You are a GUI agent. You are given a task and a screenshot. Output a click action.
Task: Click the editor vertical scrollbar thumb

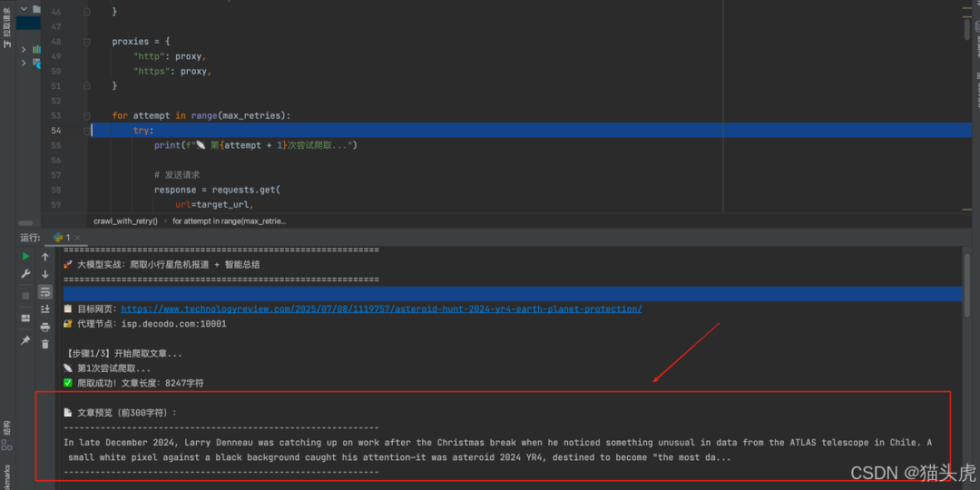coord(967,29)
